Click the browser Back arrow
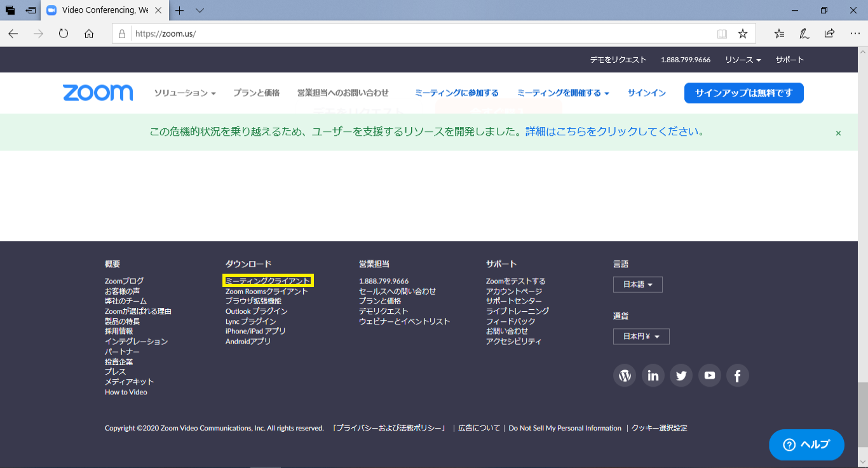This screenshot has width=868, height=468. [13, 34]
